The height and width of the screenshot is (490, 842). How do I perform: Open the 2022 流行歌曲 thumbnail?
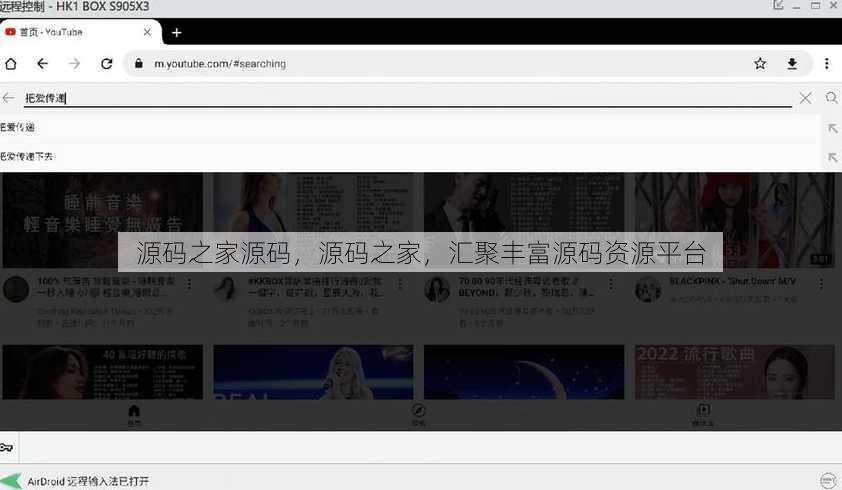pyautogui.click(x=734, y=372)
